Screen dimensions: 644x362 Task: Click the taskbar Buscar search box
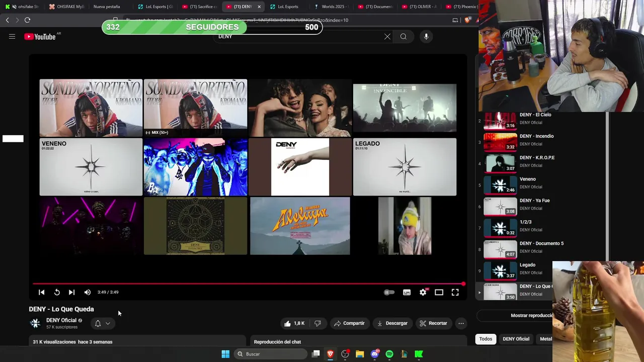271,354
